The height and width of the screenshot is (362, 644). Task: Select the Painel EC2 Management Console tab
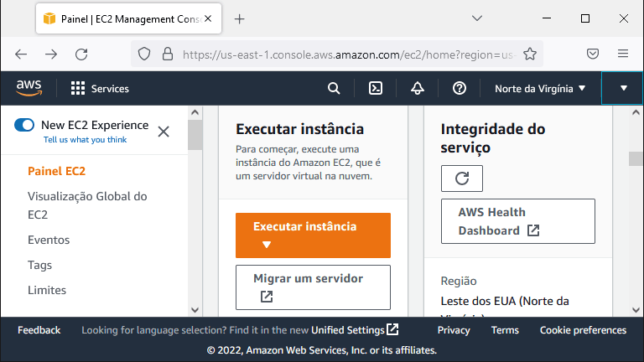tap(128, 19)
